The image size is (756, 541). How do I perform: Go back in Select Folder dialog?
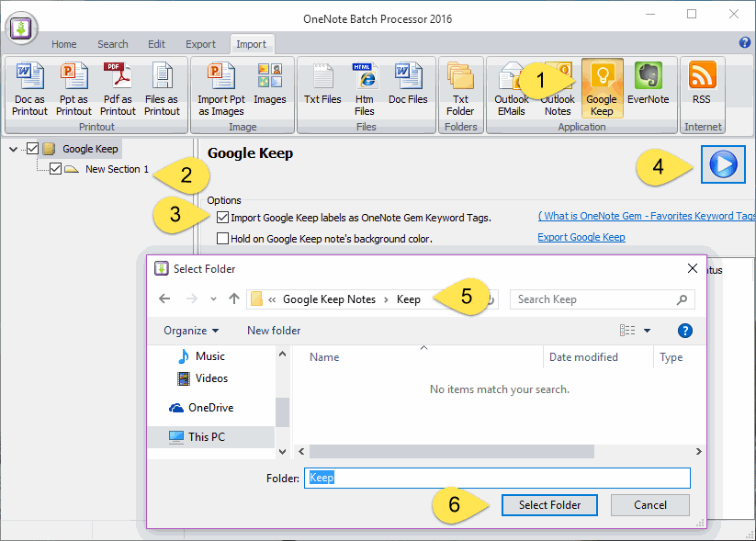point(164,299)
